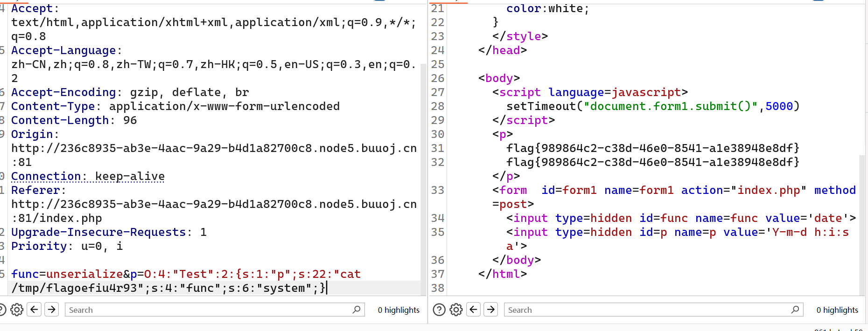Click the opening <body> tag
This screenshot has height=331, width=868.
499,78
